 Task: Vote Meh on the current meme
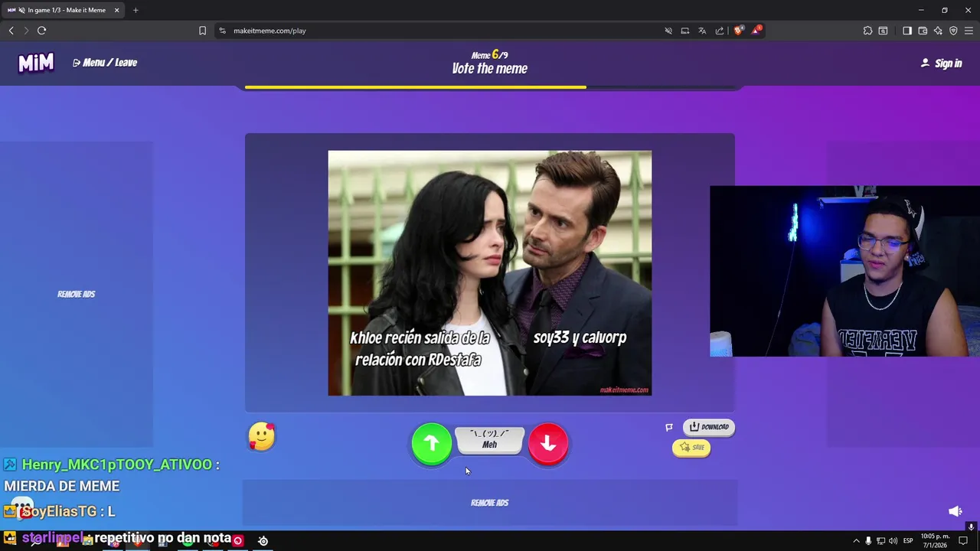pos(490,440)
